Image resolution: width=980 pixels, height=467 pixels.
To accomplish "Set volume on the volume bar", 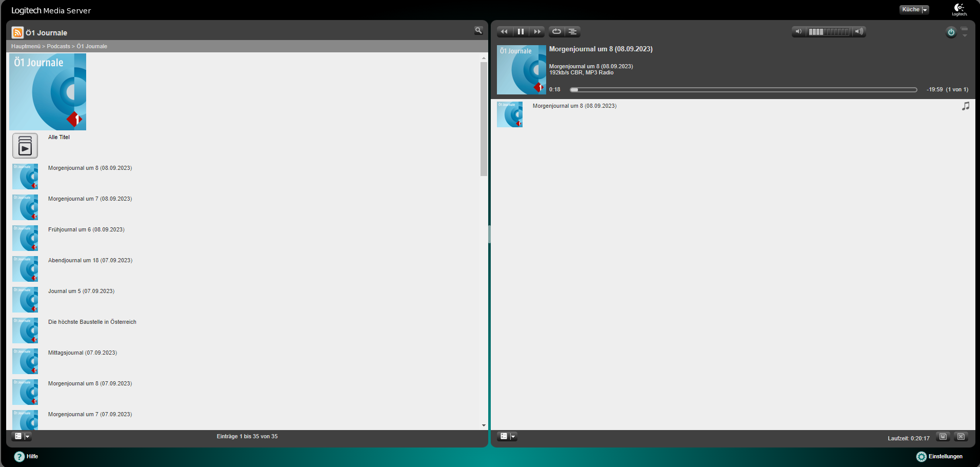I will pyautogui.click(x=829, y=32).
